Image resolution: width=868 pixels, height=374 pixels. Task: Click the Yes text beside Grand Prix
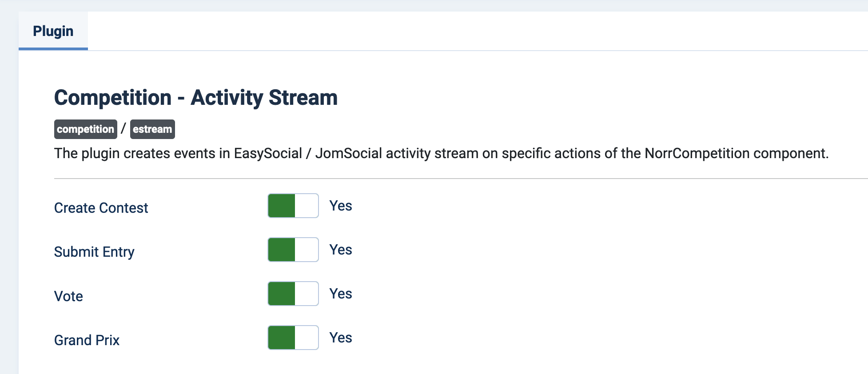coord(340,338)
